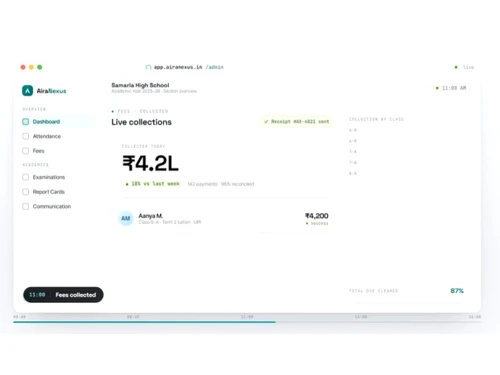
Task: Click the ₹4.2L collected today figure
Action: point(150,163)
